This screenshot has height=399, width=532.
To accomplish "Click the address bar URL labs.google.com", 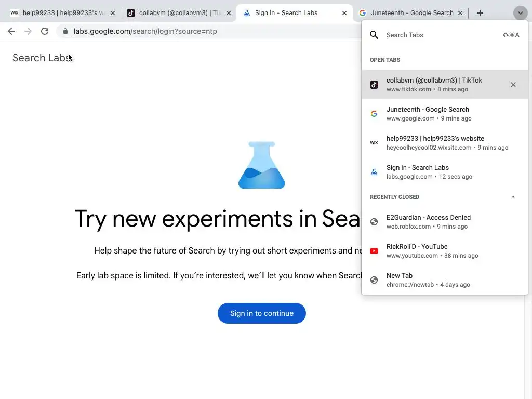I will click(x=145, y=31).
